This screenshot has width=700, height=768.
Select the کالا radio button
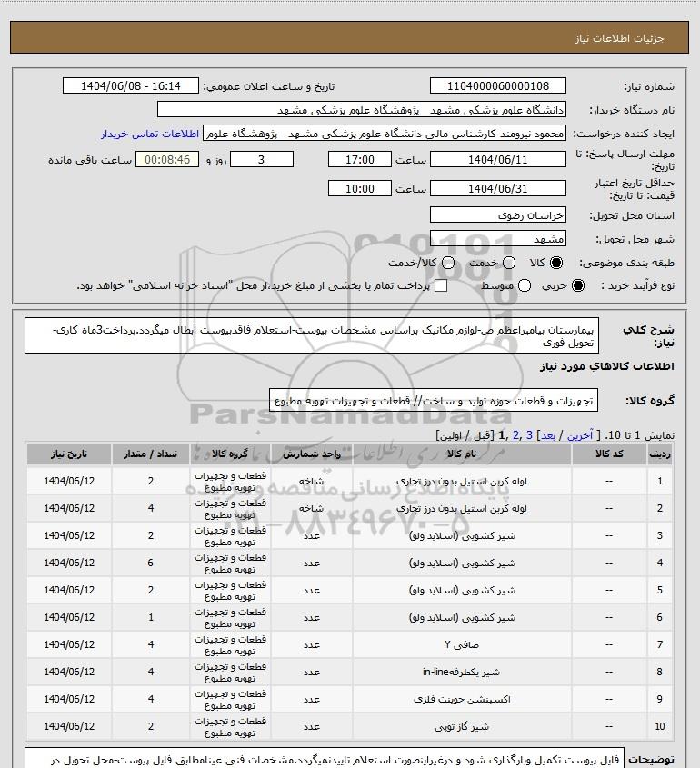click(x=556, y=263)
